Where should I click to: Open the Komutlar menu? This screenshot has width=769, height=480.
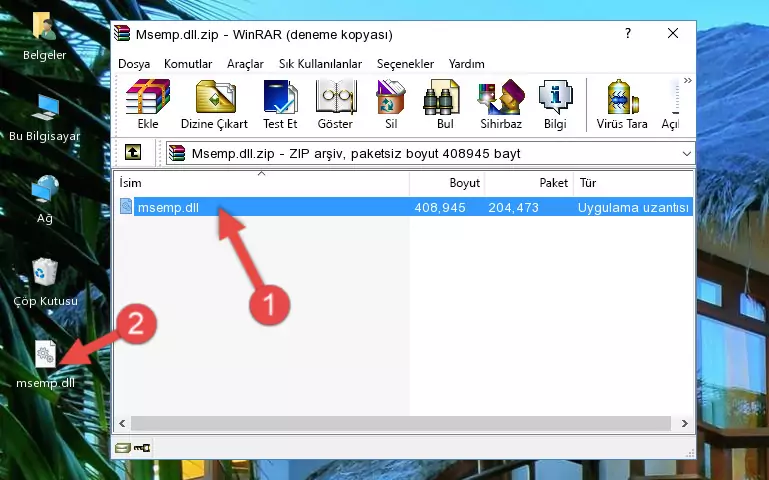click(188, 64)
